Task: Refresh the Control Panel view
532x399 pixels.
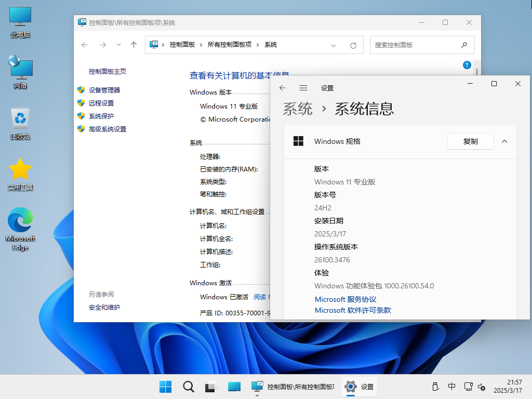Action: (x=353, y=45)
